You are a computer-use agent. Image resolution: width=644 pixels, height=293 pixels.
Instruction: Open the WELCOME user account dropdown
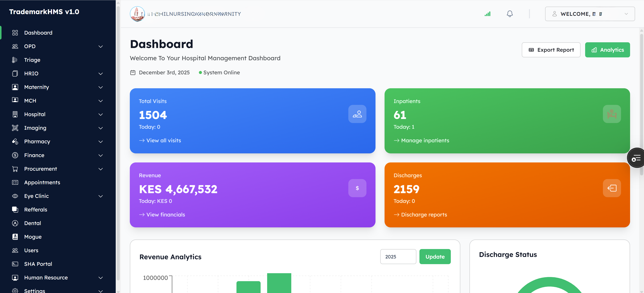[x=590, y=14]
